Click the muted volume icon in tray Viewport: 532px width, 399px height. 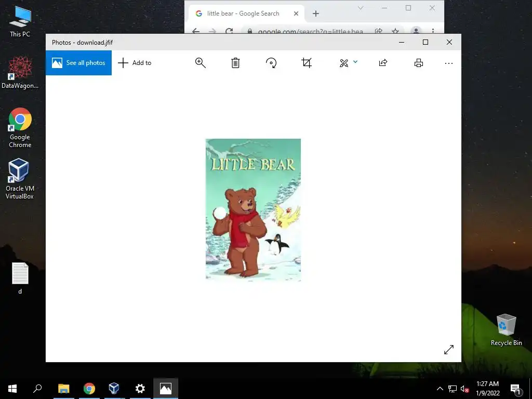pos(464,389)
